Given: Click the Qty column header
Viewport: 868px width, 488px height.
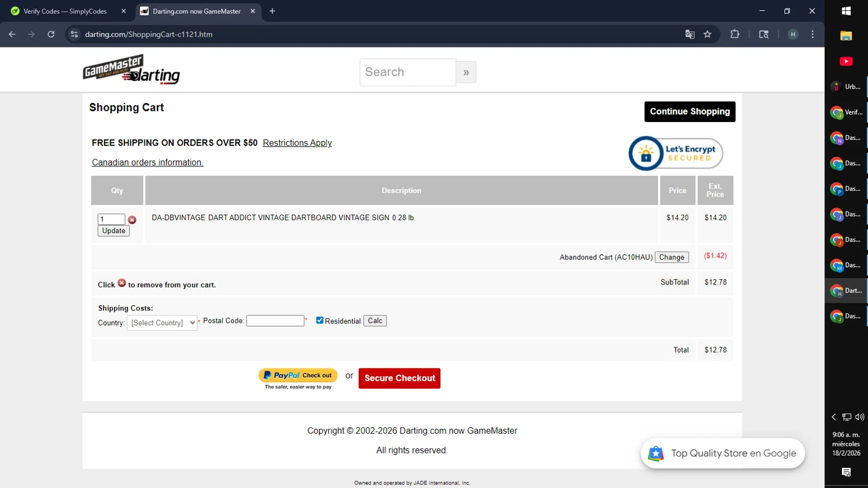Looking at the screenshot, I should point(117,190).
